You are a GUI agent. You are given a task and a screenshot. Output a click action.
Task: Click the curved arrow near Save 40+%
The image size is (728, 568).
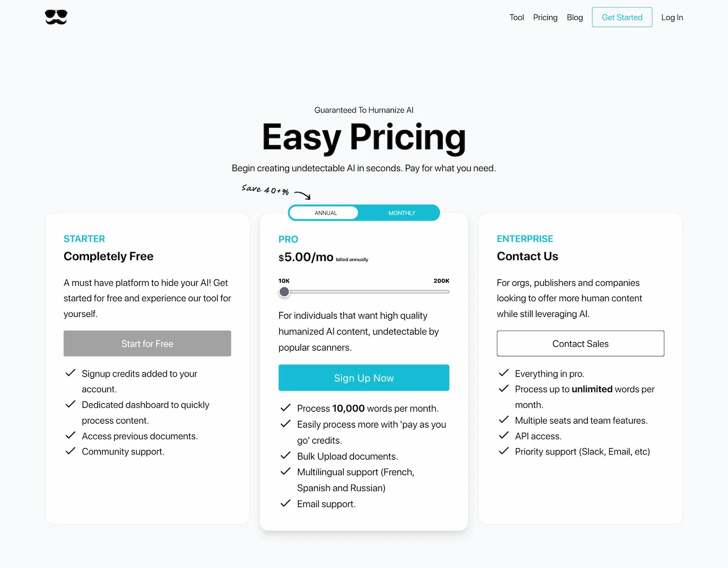pos(303,196)
